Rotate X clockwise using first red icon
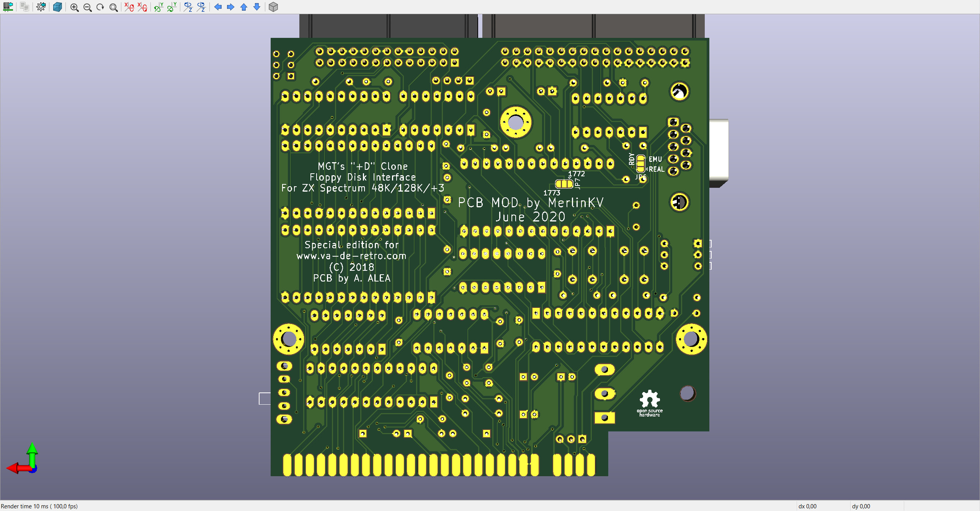The image size is (980, 511). [129, 7]
